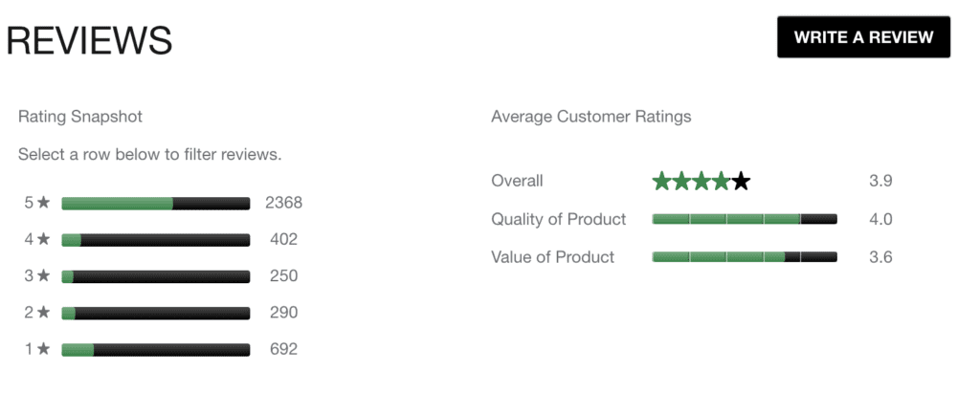Click the Overall 3.9 rating value
Viewport: 980px width, 393px height.
(x=880, y=181)
